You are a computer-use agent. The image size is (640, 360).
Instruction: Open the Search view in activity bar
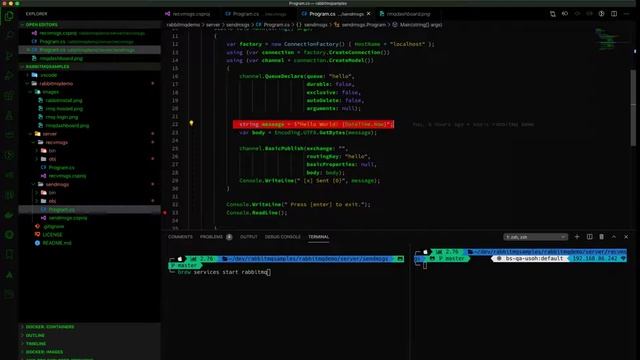click(9, 36)
